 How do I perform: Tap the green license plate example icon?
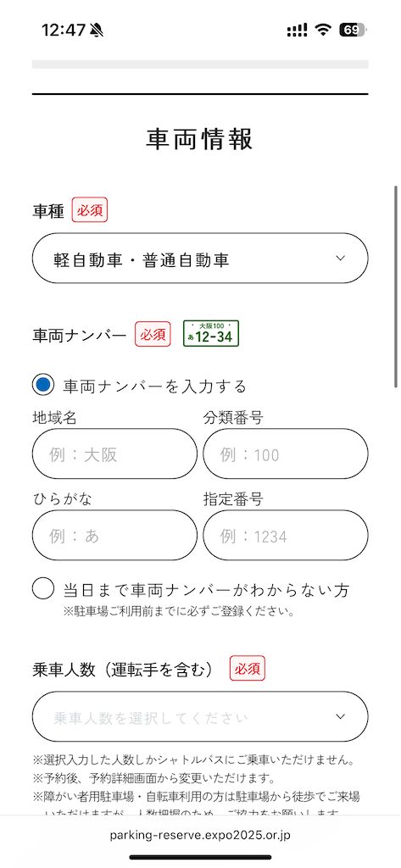pyautogui.click(x=211, y=334)
